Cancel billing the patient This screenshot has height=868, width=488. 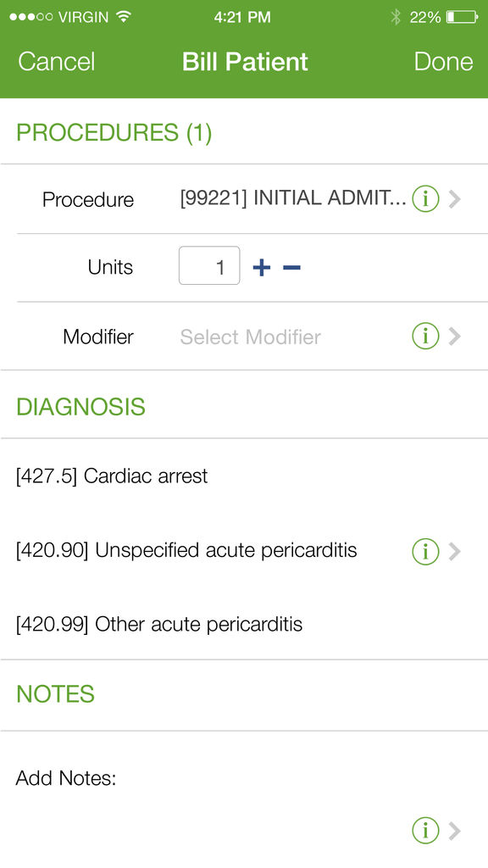(57, 61)
